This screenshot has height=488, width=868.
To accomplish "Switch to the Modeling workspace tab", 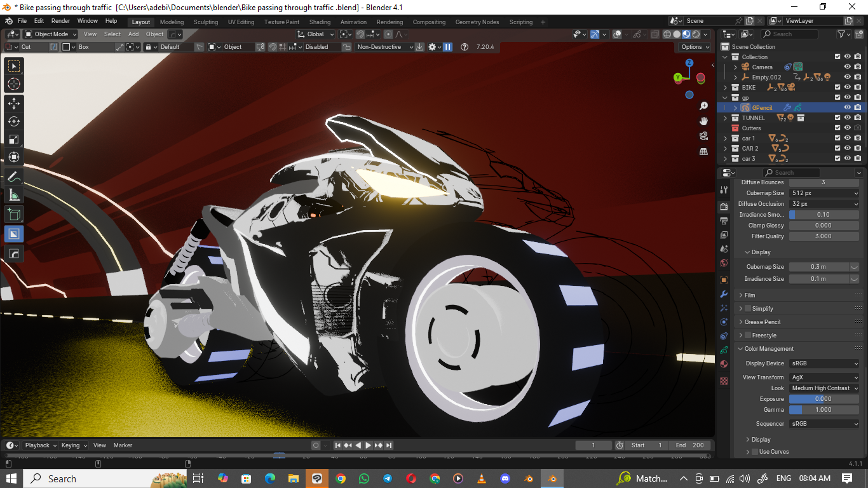I will tap(172, 22).
